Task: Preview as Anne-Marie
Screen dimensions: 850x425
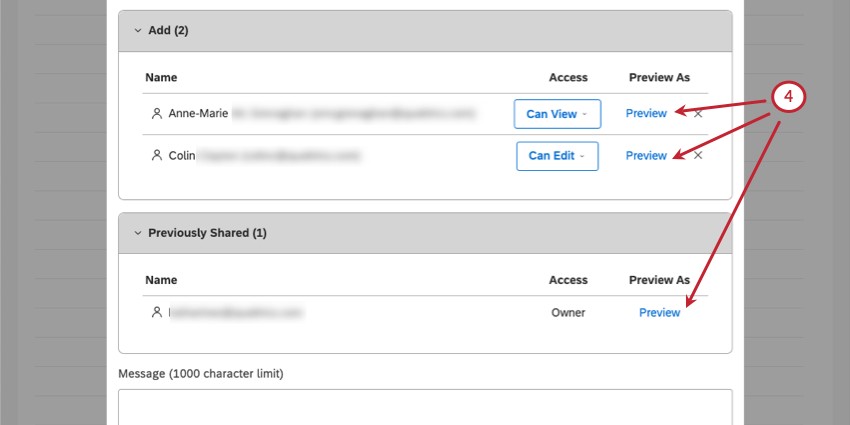Action: coord(646,114)
